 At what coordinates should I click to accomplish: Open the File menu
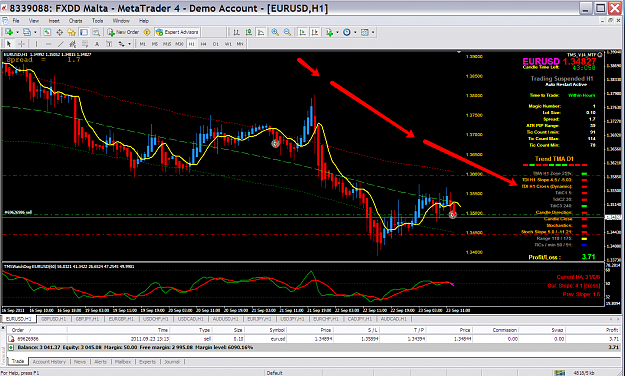click(x=16, y=21)
